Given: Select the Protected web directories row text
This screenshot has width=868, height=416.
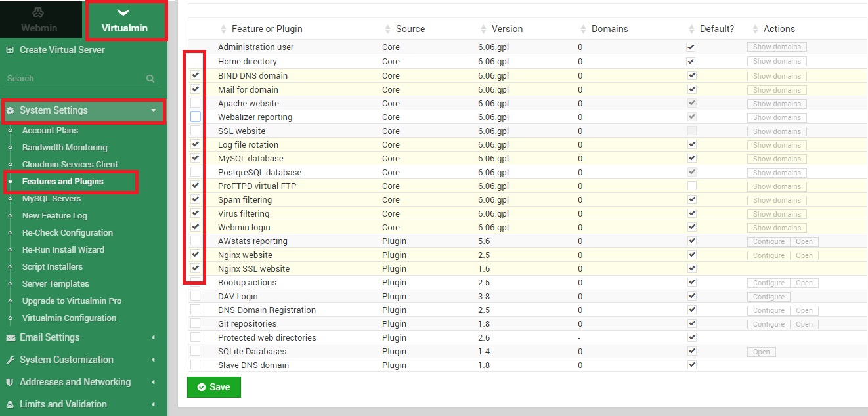Looking at the screenshot, I should click(267, 337).
